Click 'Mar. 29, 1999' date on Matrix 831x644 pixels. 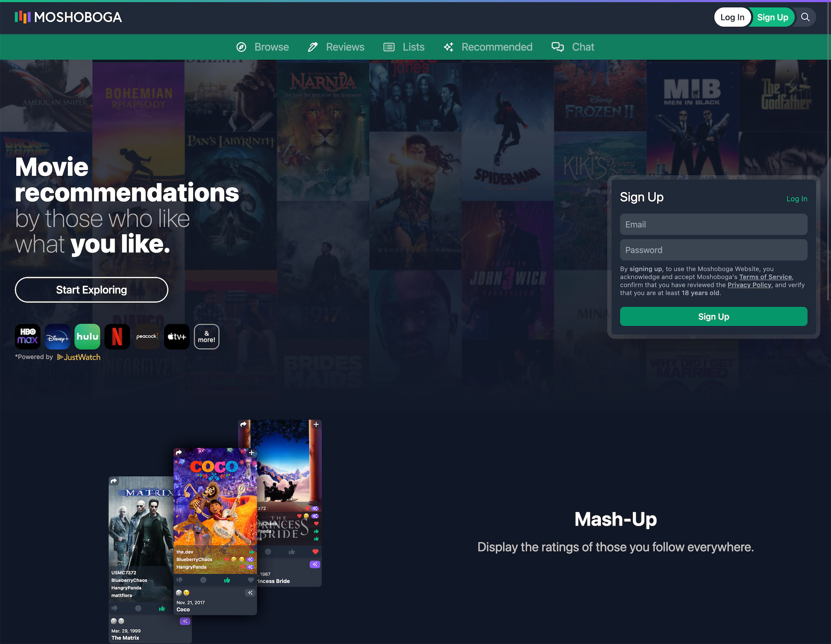coord(126,631)
